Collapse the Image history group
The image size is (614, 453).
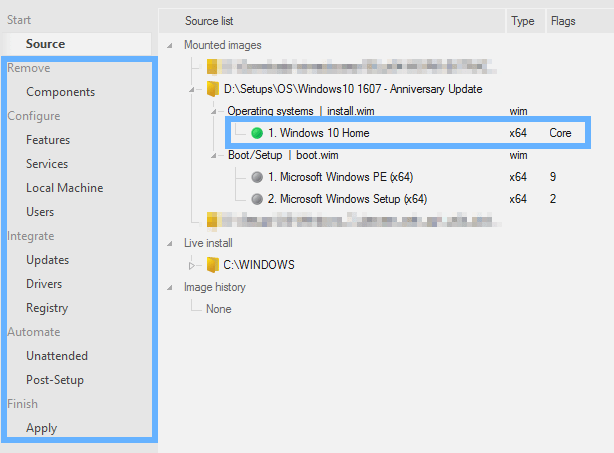(x=170, y=288)
